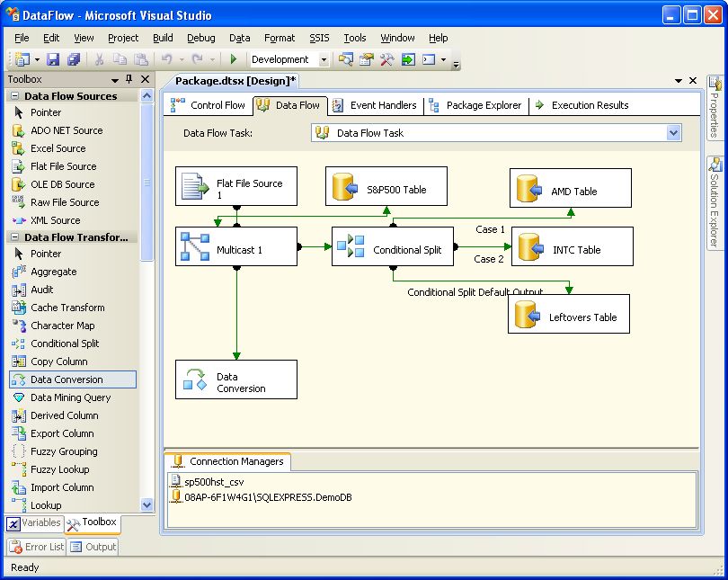
Task: Open the New Project dropdown arrow
Action: [37, 59]
